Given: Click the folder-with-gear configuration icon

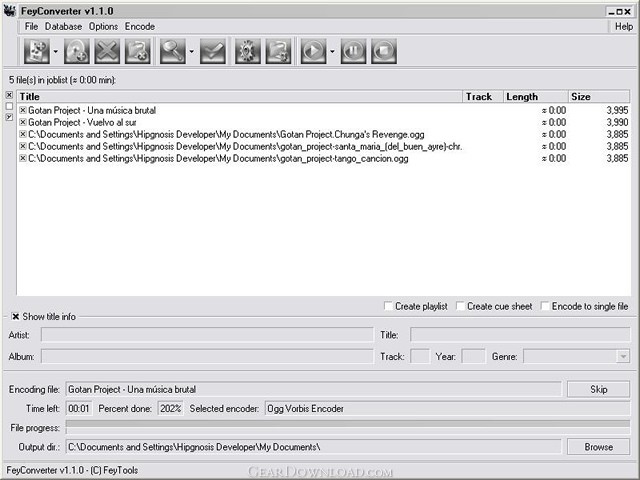Looking at the screenshot, I should (x=278, y=51).
